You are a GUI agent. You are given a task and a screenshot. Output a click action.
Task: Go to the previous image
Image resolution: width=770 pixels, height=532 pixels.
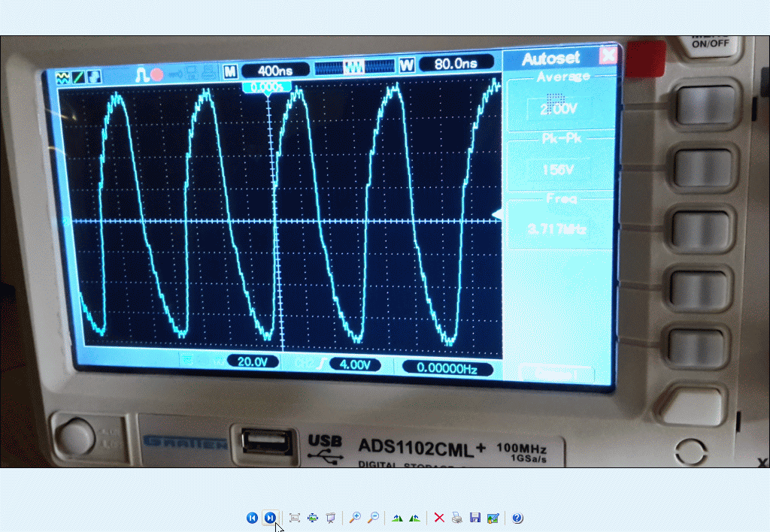click(x=252, y=518)
